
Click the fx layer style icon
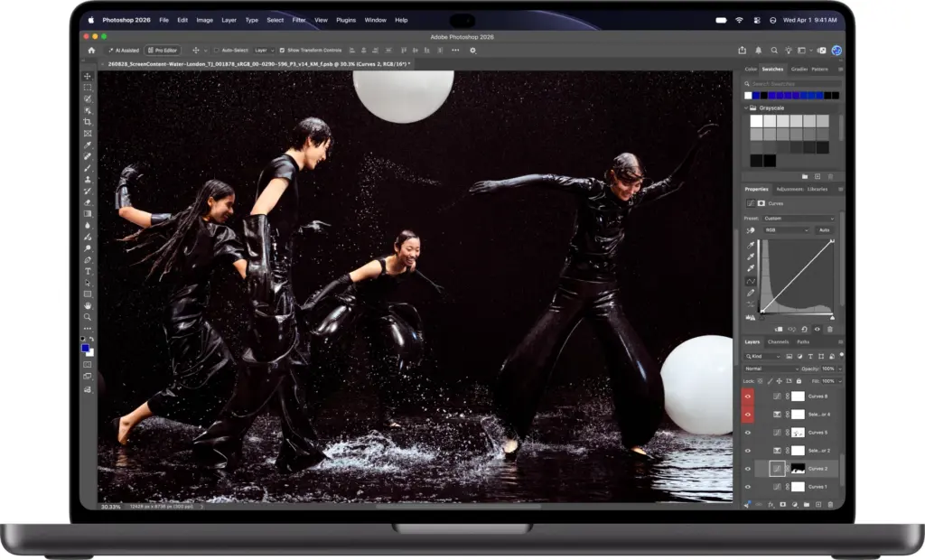coord(771,505)
